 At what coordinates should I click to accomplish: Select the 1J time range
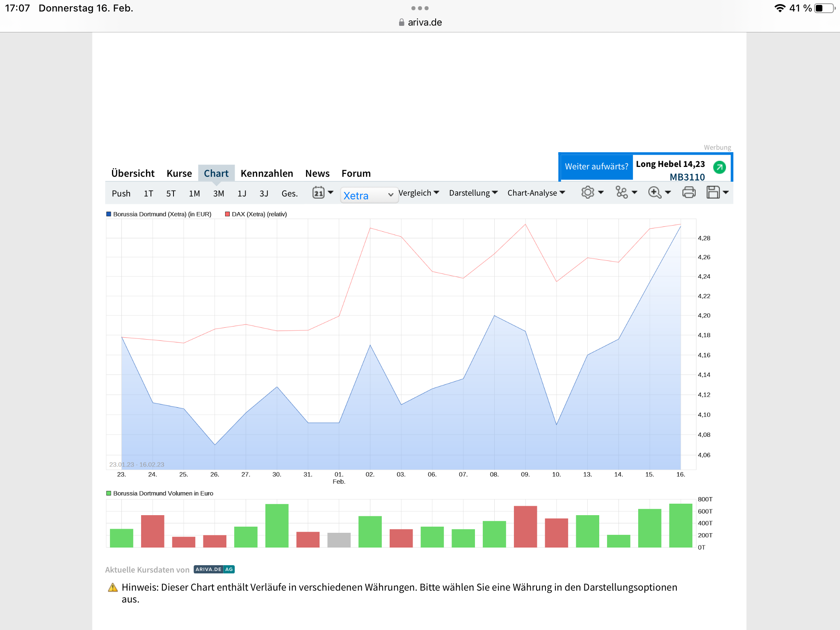click(242, 194)
